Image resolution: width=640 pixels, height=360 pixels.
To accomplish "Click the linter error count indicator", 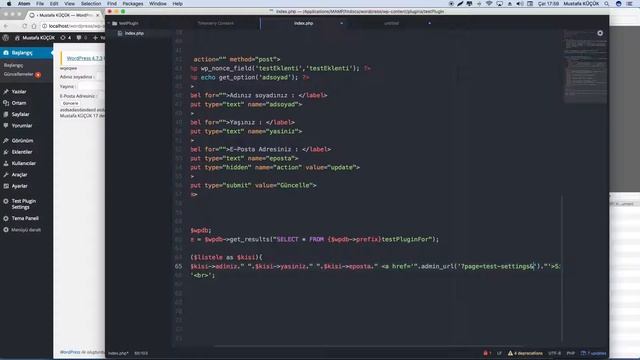I will click(487, 353).
